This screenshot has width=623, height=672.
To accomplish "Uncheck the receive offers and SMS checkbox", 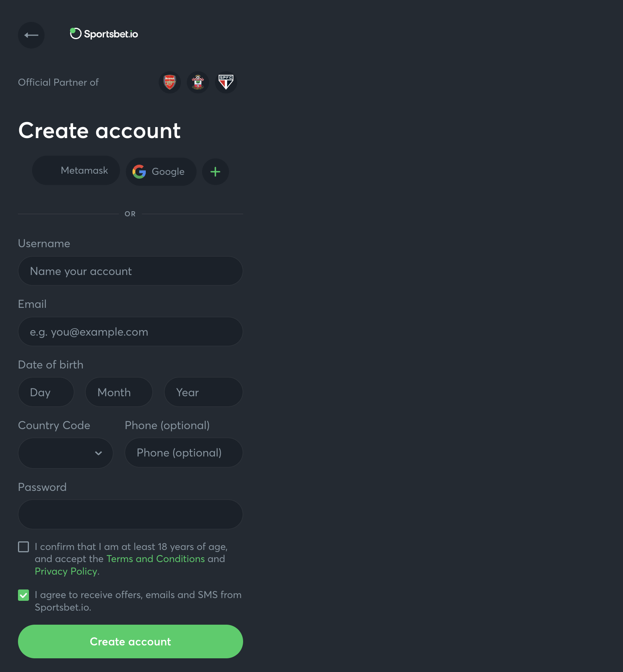I will point(23,595).
